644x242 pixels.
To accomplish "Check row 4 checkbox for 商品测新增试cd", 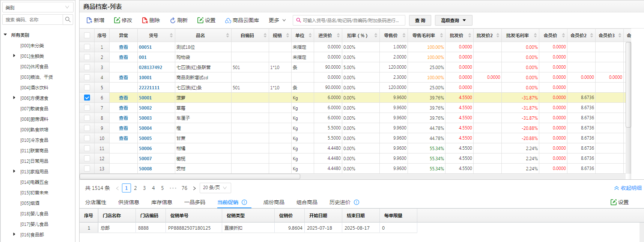I will [x=87, y=77].
